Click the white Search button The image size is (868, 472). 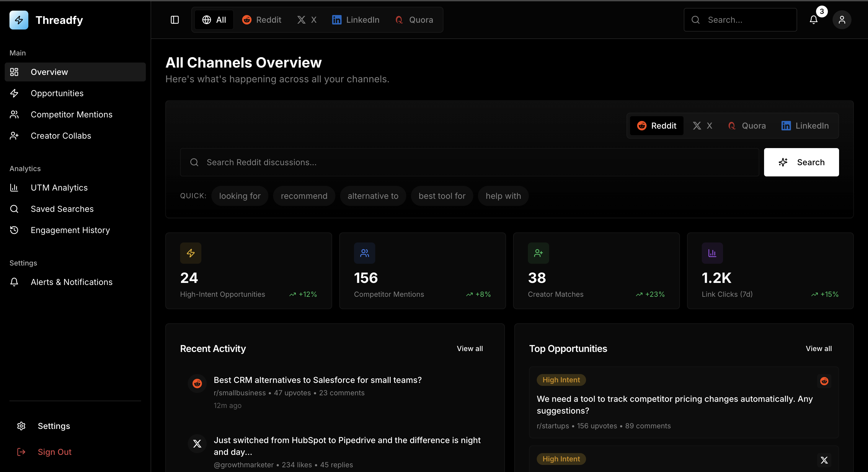tap(801, 162)
